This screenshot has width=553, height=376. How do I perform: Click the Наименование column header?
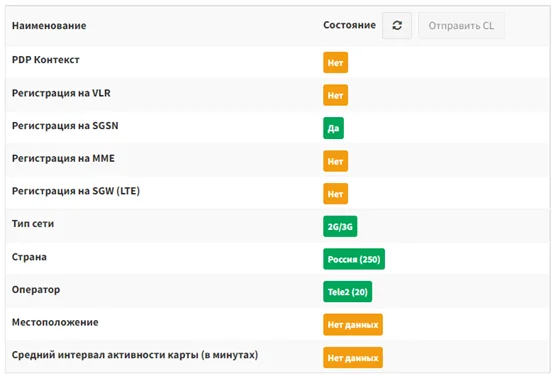[x=49, y=25]
